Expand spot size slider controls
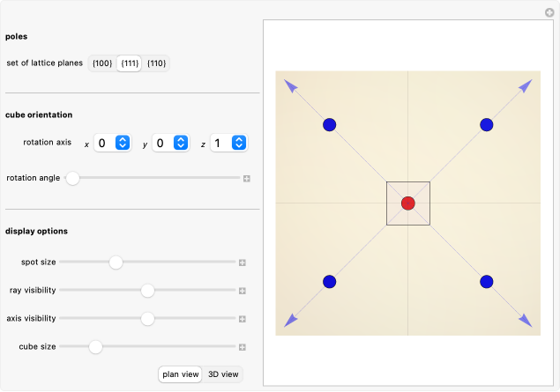 [x=242, y=263]
